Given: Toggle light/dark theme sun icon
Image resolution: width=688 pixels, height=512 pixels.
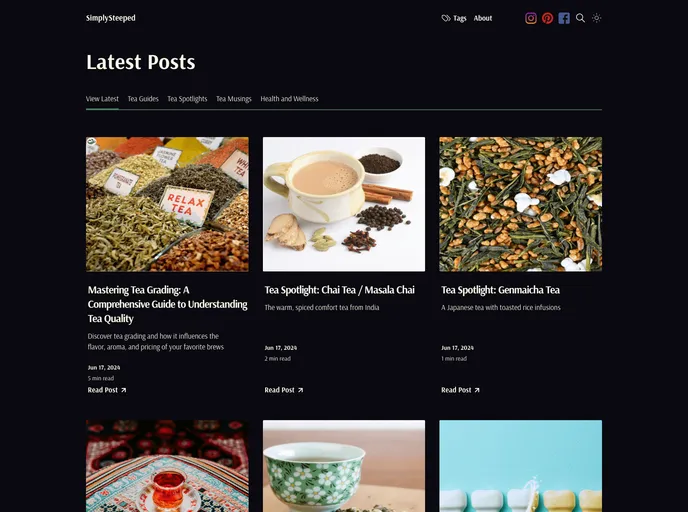Looking at the screenshot, I should (596, 18).
